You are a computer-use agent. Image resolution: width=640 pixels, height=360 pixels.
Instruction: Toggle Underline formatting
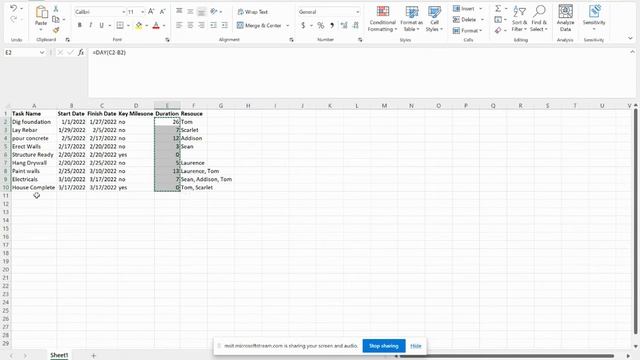point(102,25)
